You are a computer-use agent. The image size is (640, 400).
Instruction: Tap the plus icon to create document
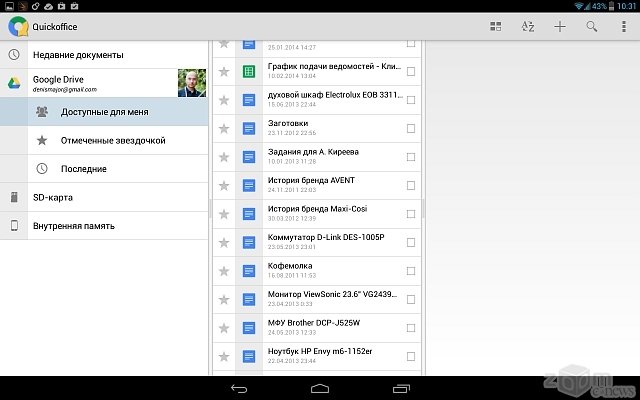click(560, 26)
